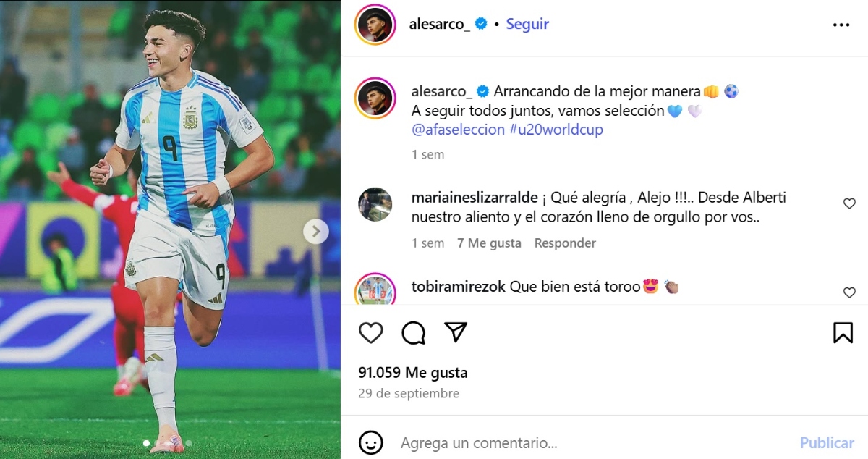Like tobiramirezok's comment heart
The image size is (868, 459).
point(850,292)
